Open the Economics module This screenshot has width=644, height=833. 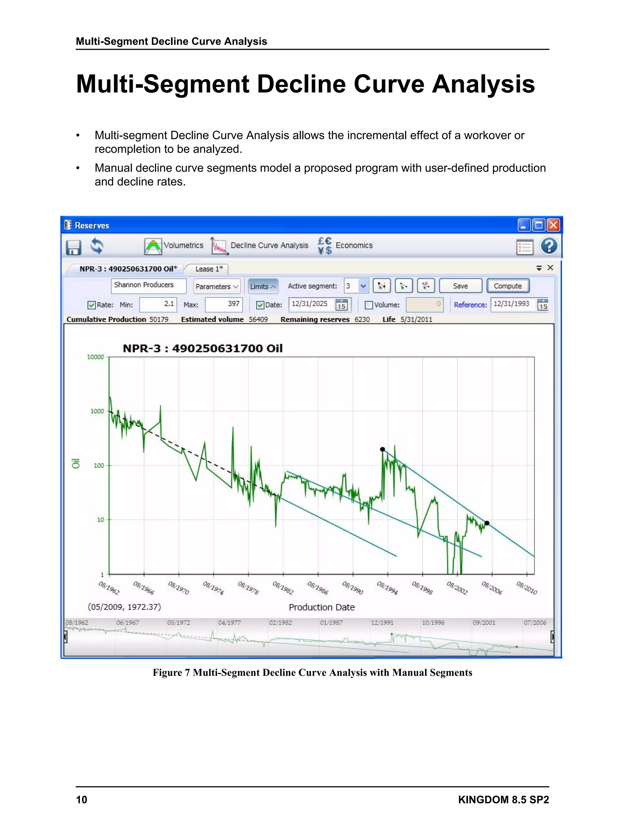[x=345, y=245]
